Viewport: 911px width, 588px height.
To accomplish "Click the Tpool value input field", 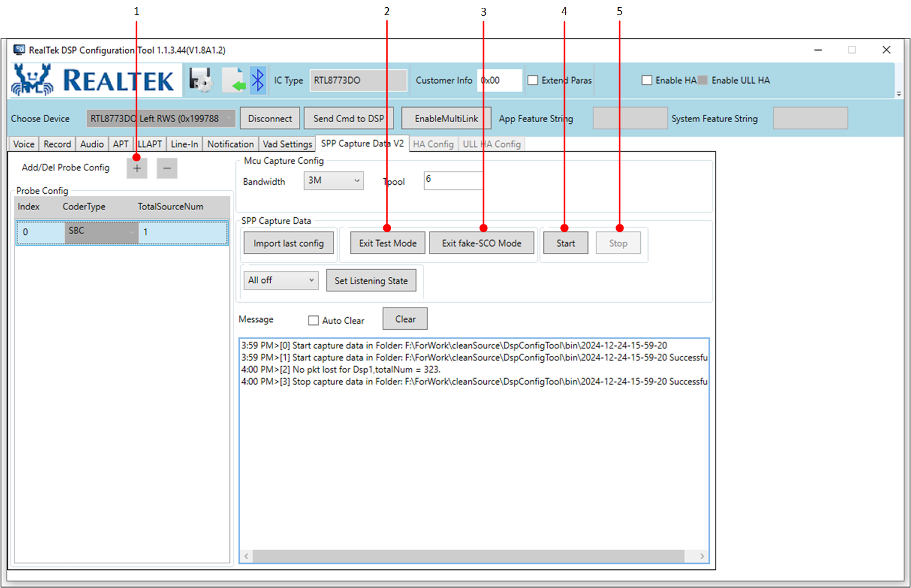I will pyautogui.click(x=454, y=181).
